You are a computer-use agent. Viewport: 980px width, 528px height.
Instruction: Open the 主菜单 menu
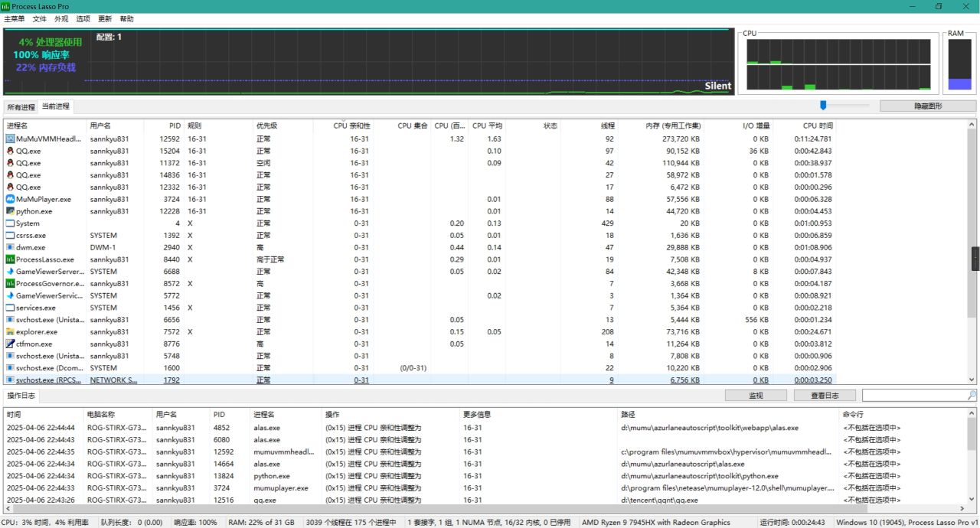14,18
